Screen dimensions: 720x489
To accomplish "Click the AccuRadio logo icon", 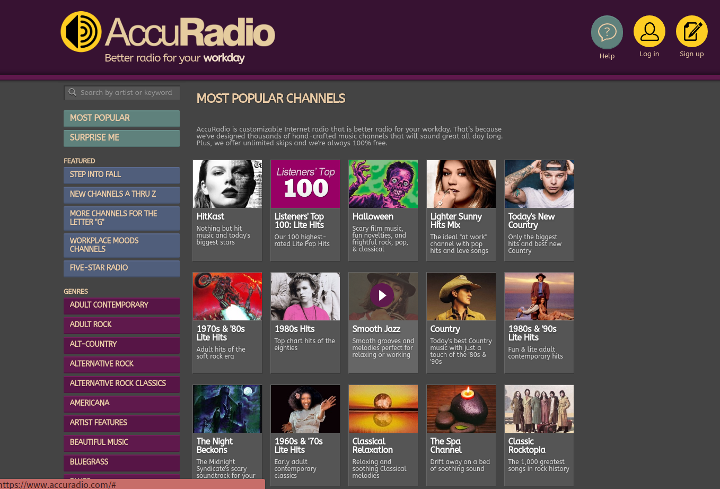I will (81, 31).
